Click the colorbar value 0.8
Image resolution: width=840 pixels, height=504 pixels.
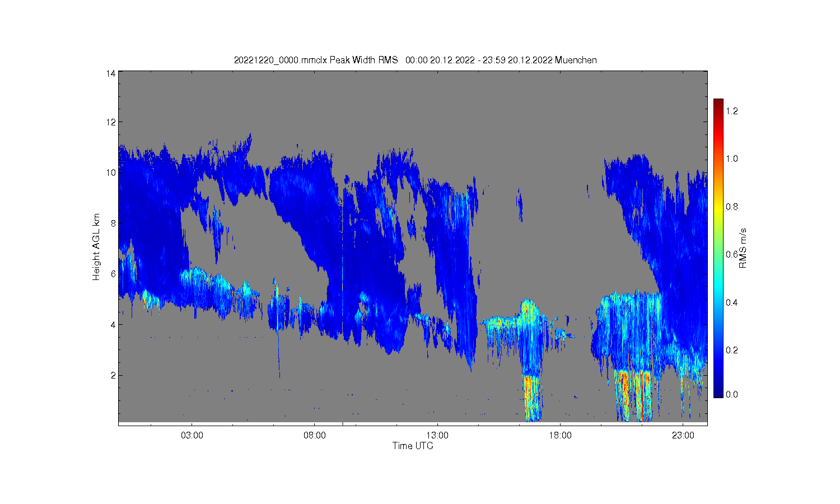tap(732, 207)
